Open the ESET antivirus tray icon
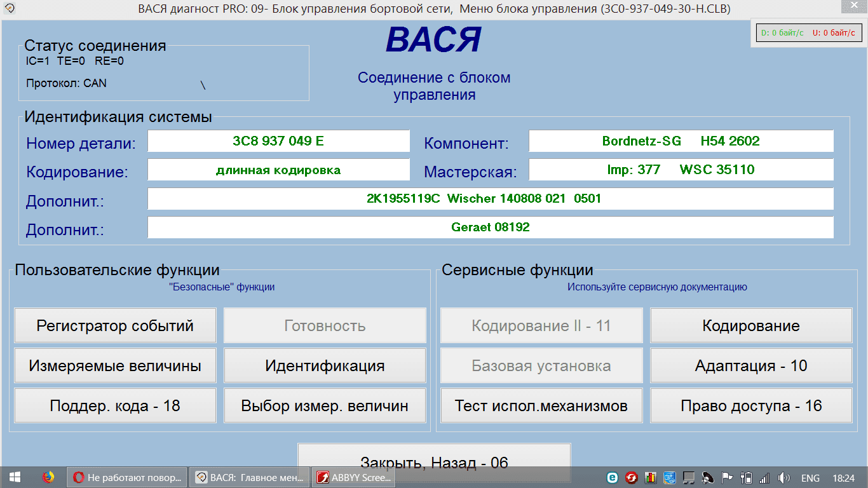This screenshot has height=488, width=868. point(613,478)
